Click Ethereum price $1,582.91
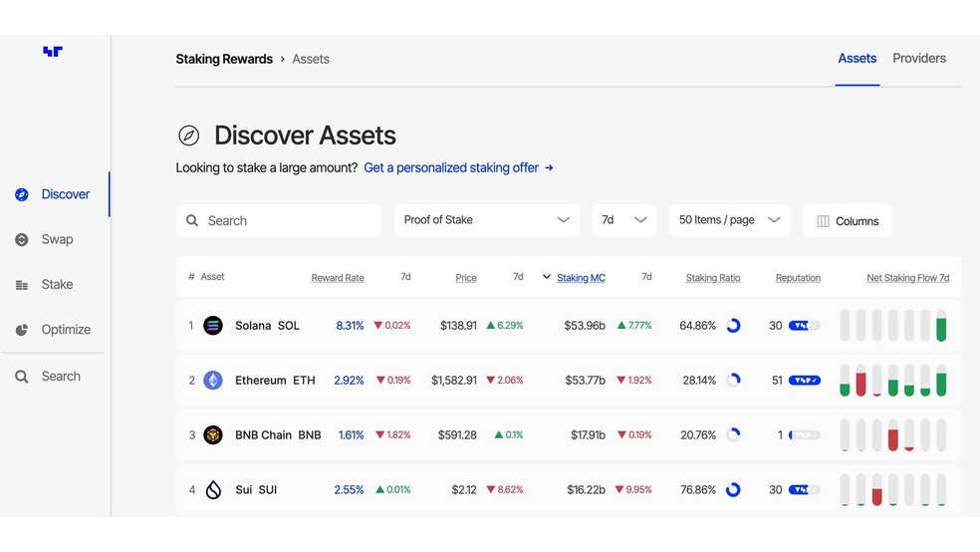This screenshot has height=552, width=980. pos(454,380)
